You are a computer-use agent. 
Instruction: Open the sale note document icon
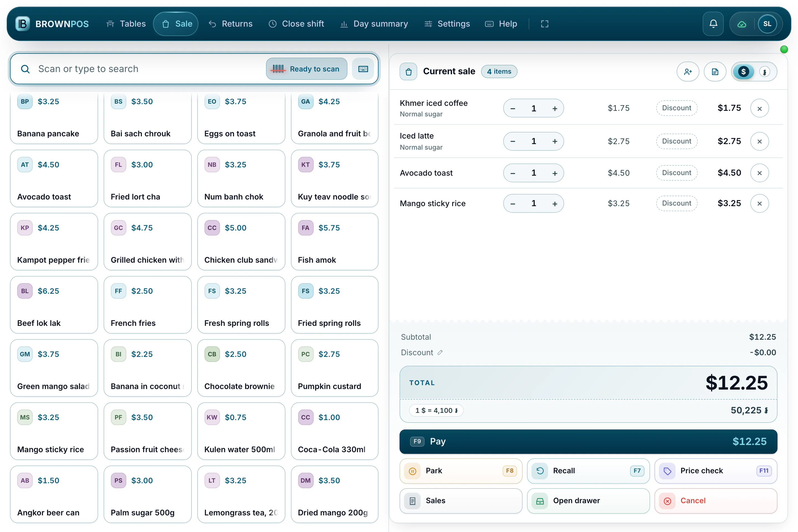click(715, 71)
